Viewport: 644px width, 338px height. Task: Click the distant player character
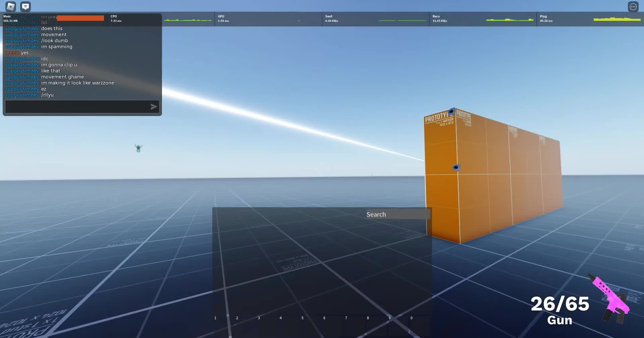pos(138,148)
